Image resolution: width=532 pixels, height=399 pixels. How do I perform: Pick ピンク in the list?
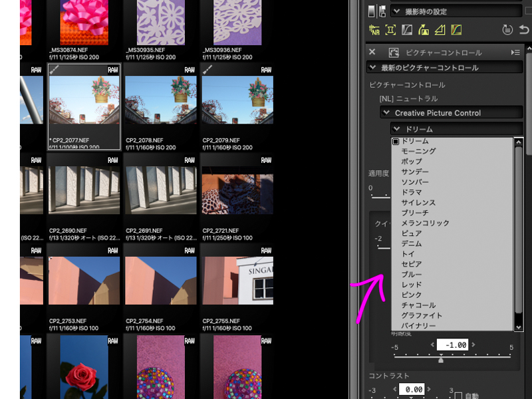pos(453,295)
